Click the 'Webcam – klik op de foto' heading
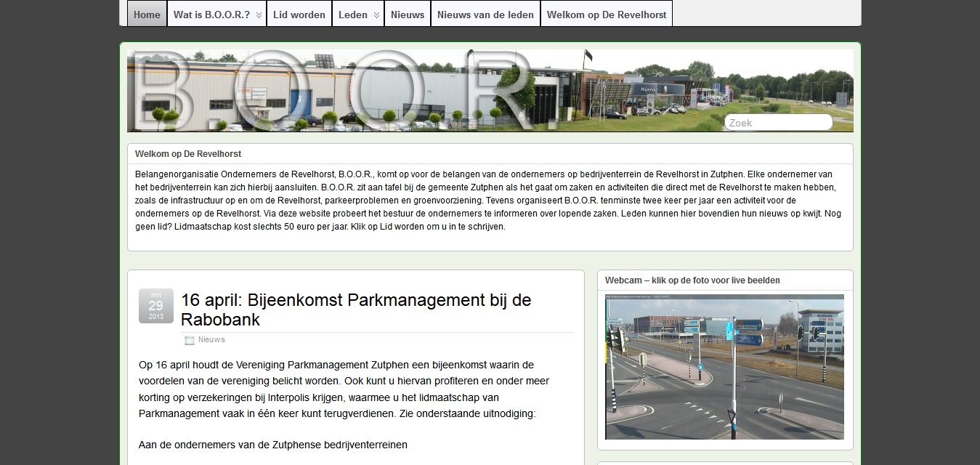980x465 pixels. (692, 280)
